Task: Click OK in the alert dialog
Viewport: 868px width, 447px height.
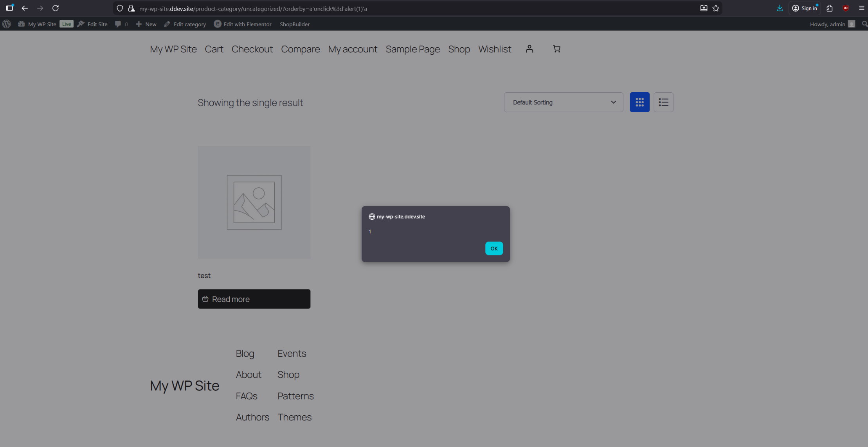Action: point(494,248)
